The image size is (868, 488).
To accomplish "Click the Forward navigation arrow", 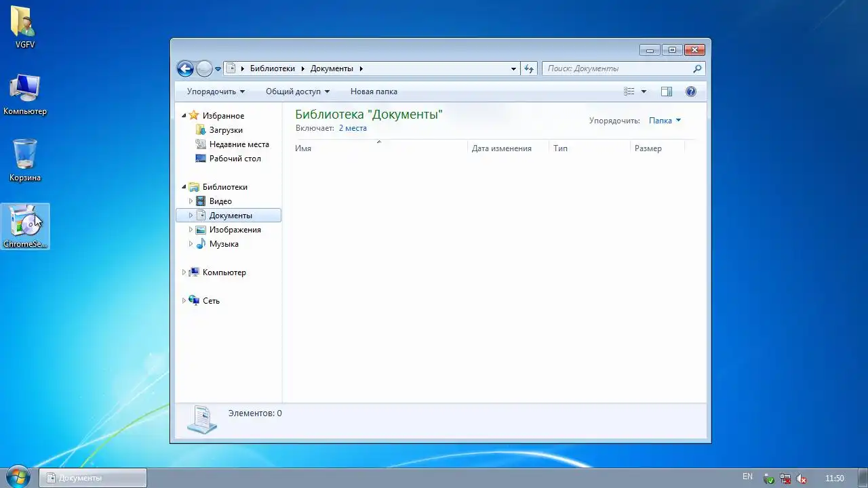I will pos(204,68).
